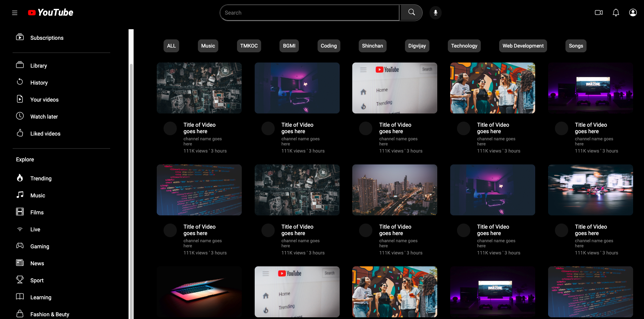Click the search magnifier button
Screen dimensions: 644x319
(x=411, y=13)
